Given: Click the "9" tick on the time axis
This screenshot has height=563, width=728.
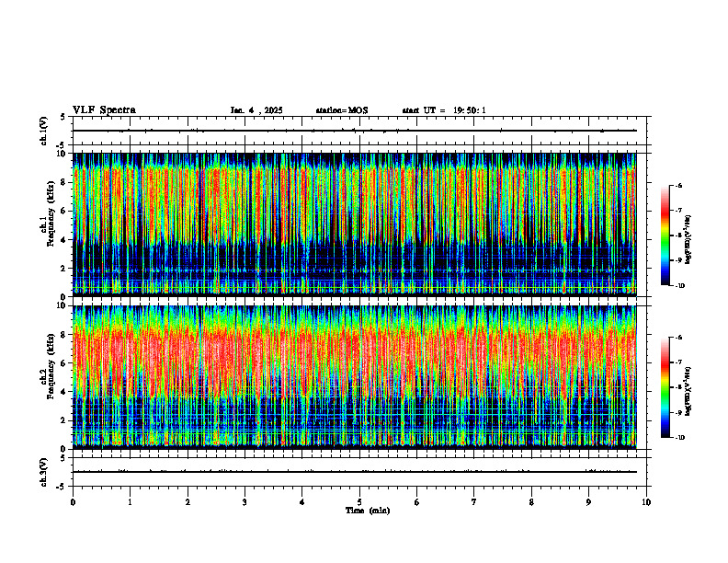Looking at the screenshot, I should point(588,502).
